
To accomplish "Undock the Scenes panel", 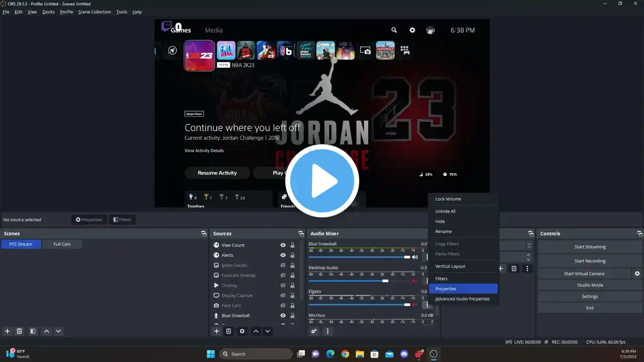I will point(204,233).
